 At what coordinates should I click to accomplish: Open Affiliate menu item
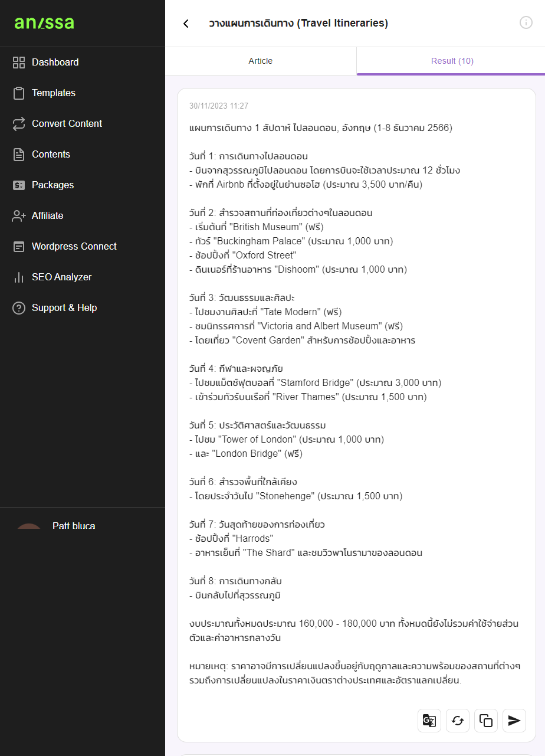(x=83, y=215)
